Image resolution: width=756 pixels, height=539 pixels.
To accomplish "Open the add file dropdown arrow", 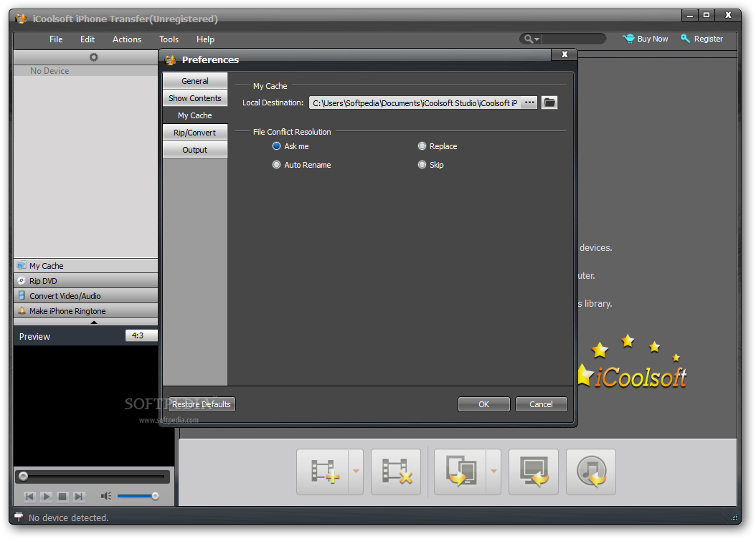I will (x=356, y=472).
